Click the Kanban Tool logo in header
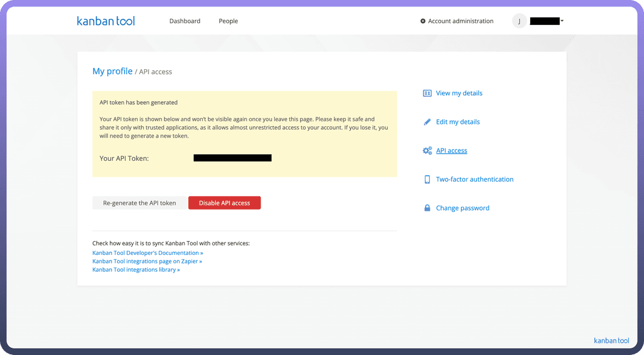The height and width of the screenshot is (355, 644). tap(106, 21)
